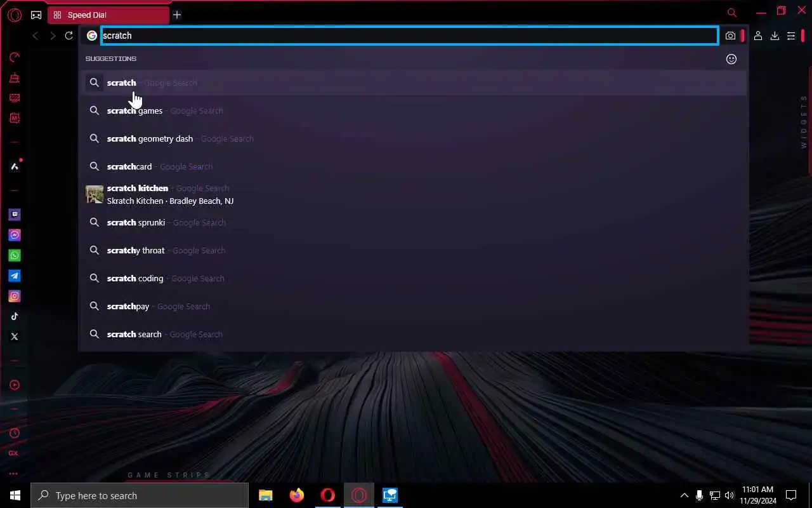Select the 'scratchcard' suggestion

[x=414, y=166]
